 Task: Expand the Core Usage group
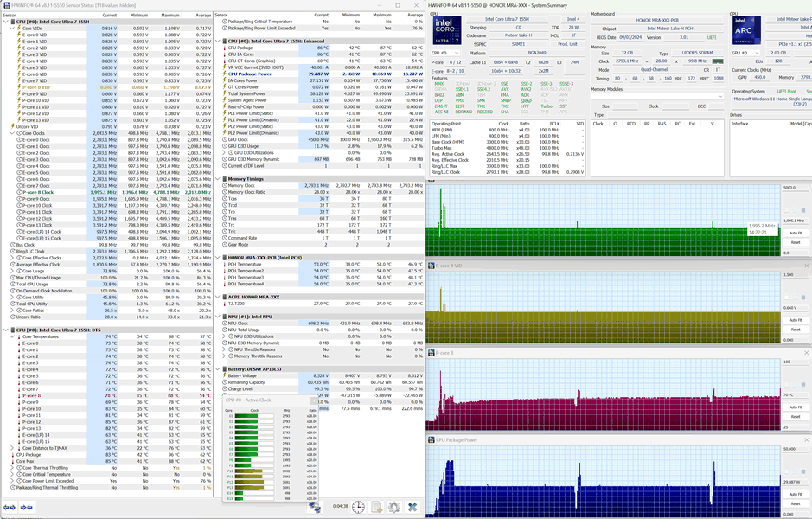(12, 271)
